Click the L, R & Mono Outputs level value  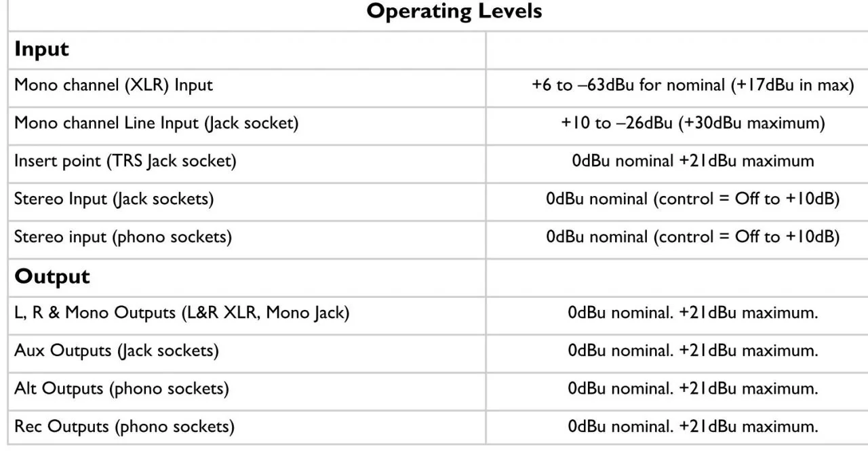[692, 313]
